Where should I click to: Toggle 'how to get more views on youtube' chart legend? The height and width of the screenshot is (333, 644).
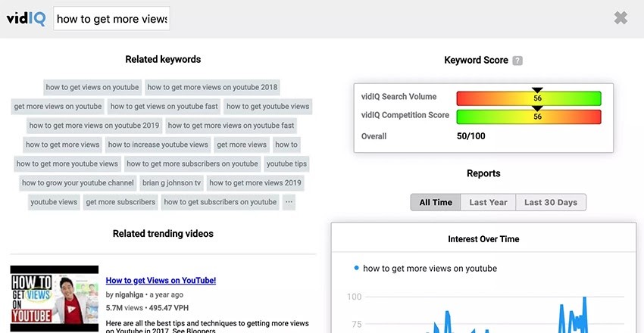pyautogui.click(x=426, y=269)
